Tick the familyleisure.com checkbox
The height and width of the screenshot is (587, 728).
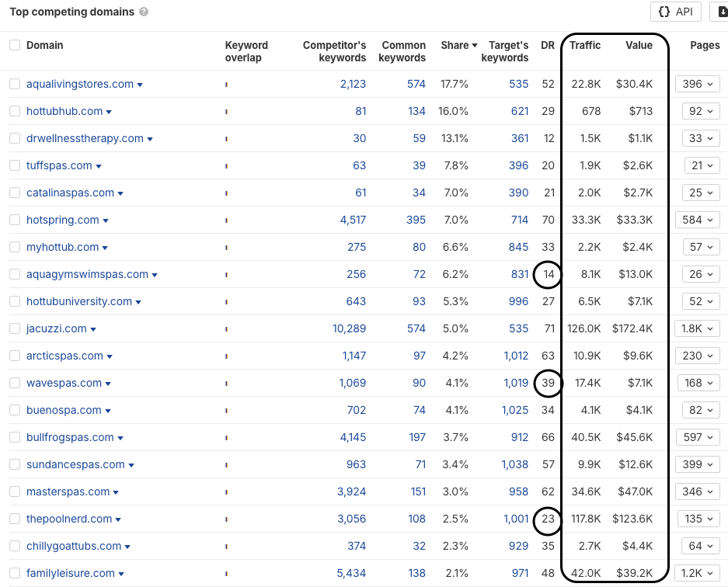coord(15,573)
